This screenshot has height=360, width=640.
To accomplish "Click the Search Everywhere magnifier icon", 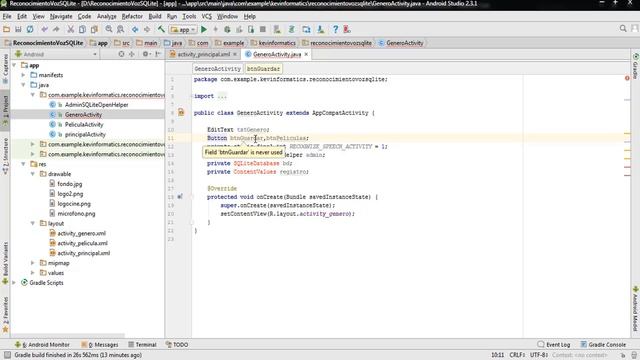I will click(x=623, y=29).
